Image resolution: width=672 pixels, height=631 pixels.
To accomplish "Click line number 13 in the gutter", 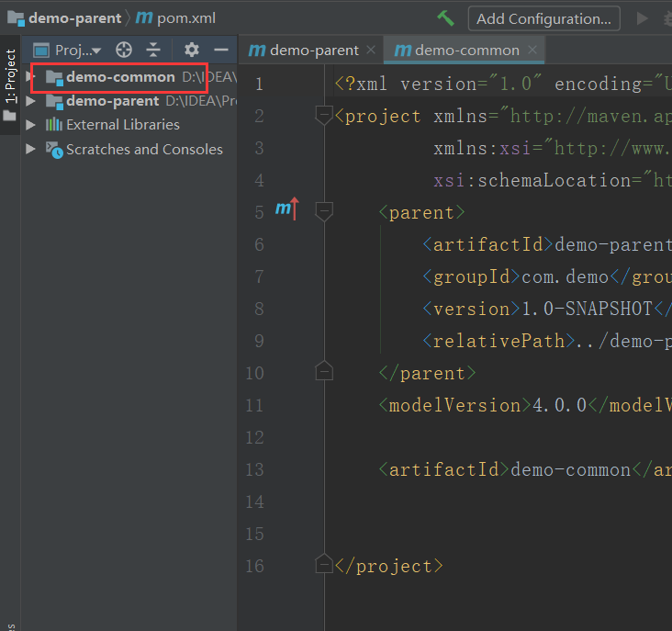I will pyautogui.click(x=254, y=470).
